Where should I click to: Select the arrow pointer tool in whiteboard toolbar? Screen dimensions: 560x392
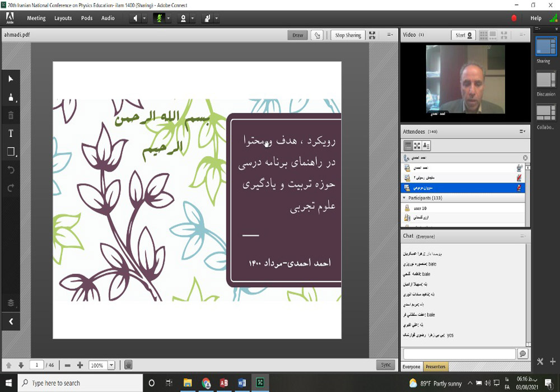[x=11, y=79]
